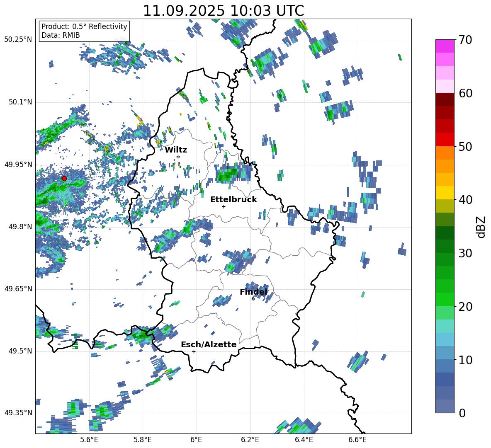Pick the slate blue swatch above 0 dBZ
Image resolution: width=491 pixels, height=448 pixels.
[445, 406]
